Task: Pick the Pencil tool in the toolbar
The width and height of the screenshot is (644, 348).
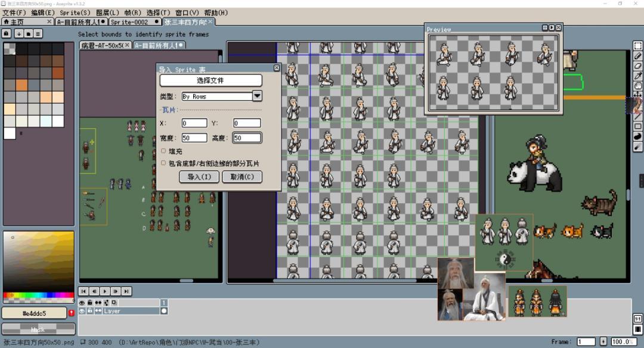Action: tap(637, 55)
